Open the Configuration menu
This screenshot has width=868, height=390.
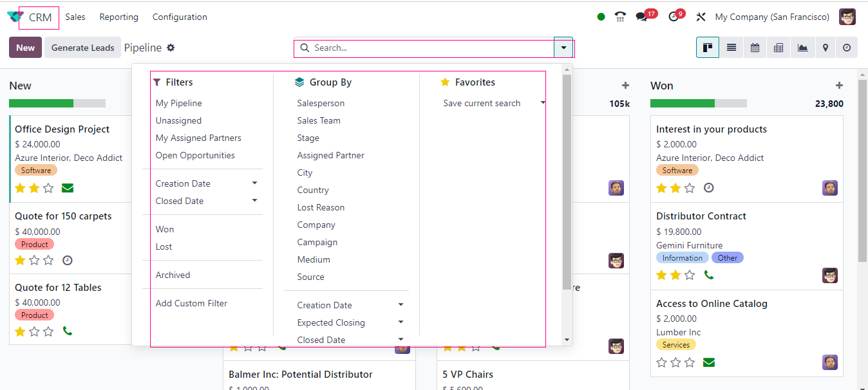pos(180,17)
